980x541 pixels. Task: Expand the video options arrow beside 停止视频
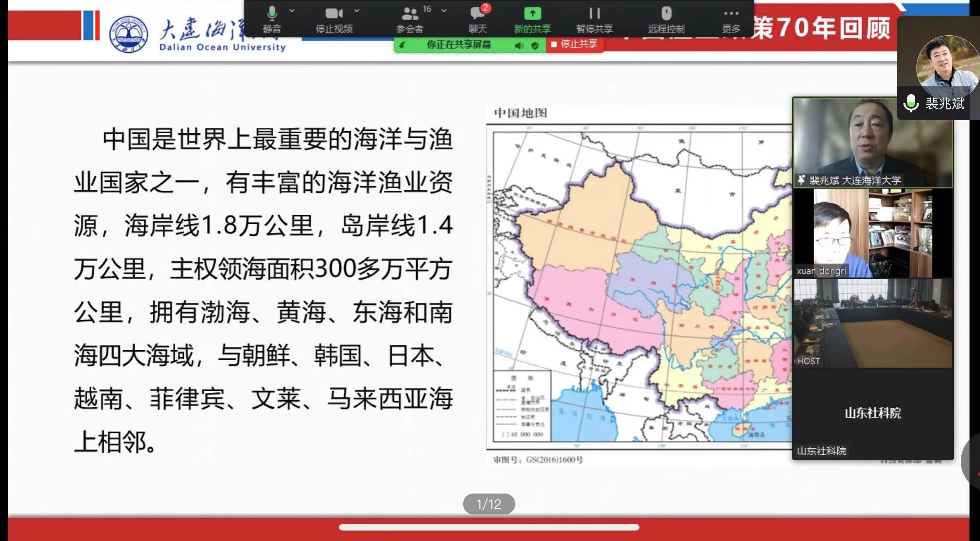[x=357, y=10]
